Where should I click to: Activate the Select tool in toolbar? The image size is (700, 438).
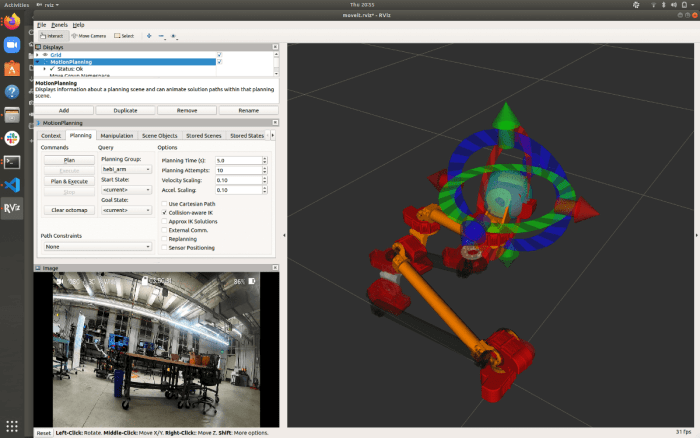coord(124,36)
